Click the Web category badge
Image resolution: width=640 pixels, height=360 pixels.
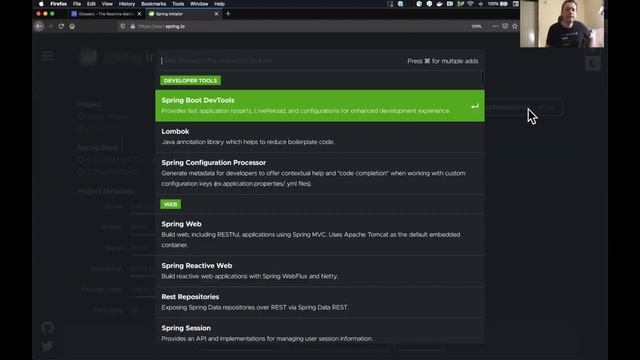[170, 204]
